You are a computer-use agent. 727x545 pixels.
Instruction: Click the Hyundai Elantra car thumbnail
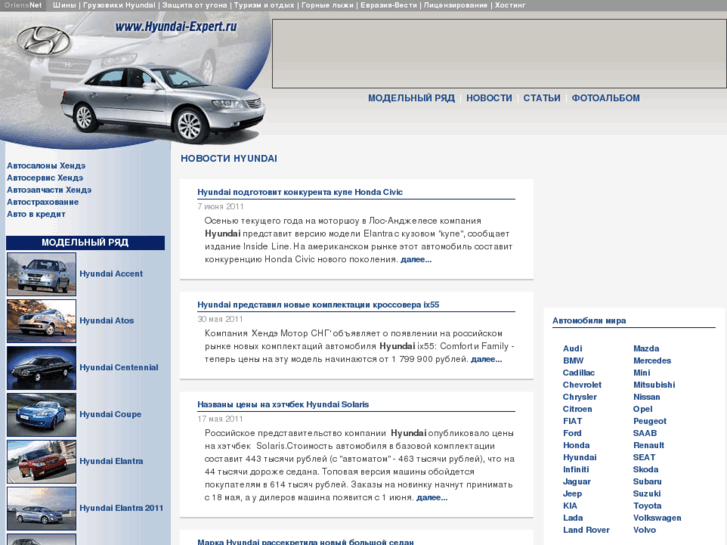pos(41,462)
